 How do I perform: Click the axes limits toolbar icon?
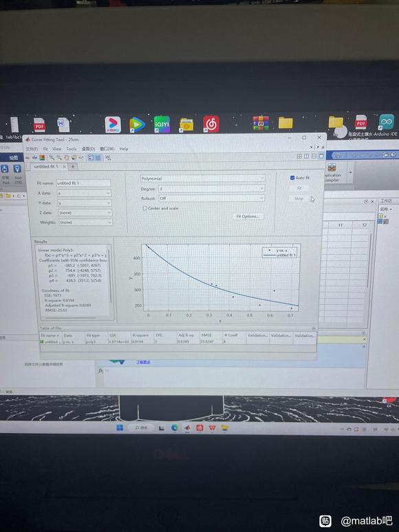(x=108, y=158)
